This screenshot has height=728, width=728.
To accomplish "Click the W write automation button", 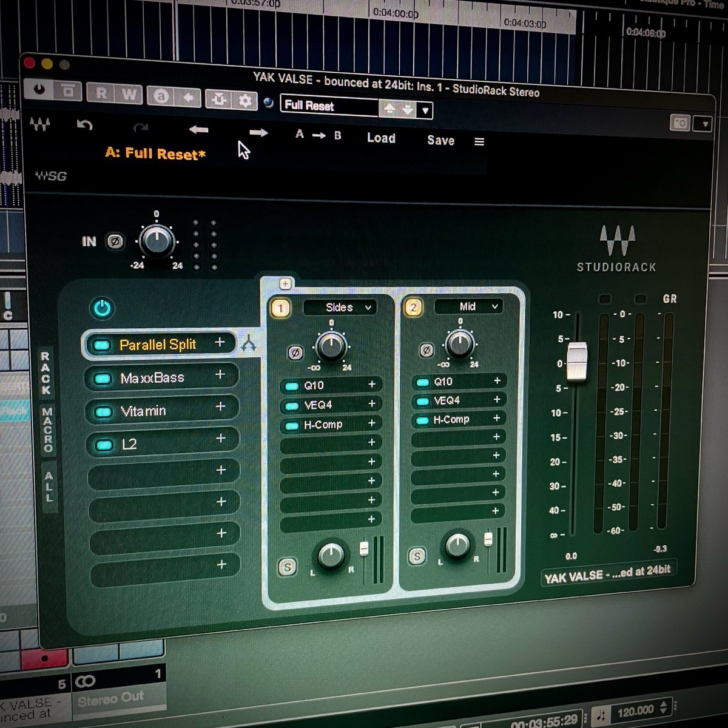I will (129, 95).
